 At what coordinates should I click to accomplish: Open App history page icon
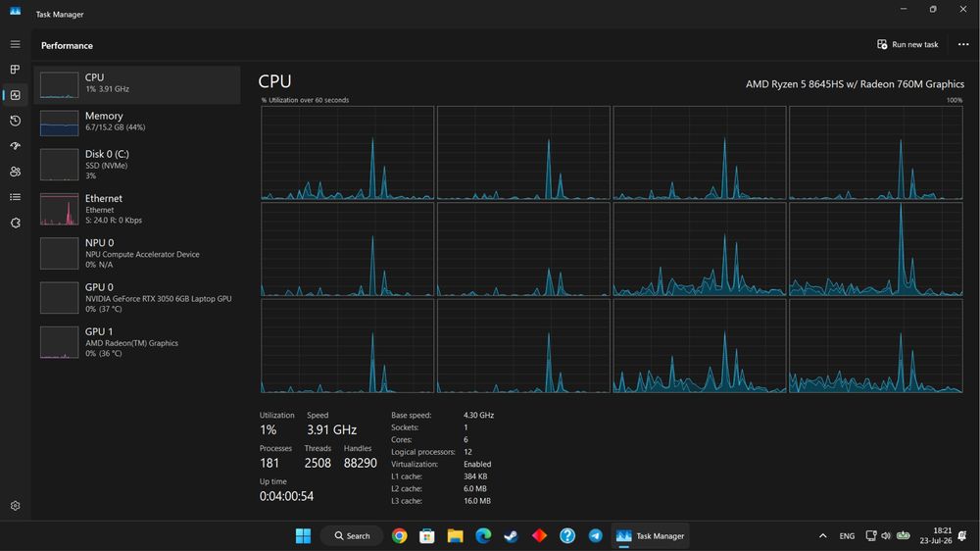point(15,121)
